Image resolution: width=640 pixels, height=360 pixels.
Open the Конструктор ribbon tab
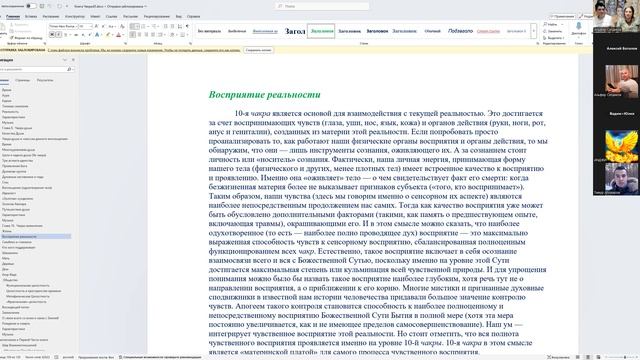pos(75,16)
